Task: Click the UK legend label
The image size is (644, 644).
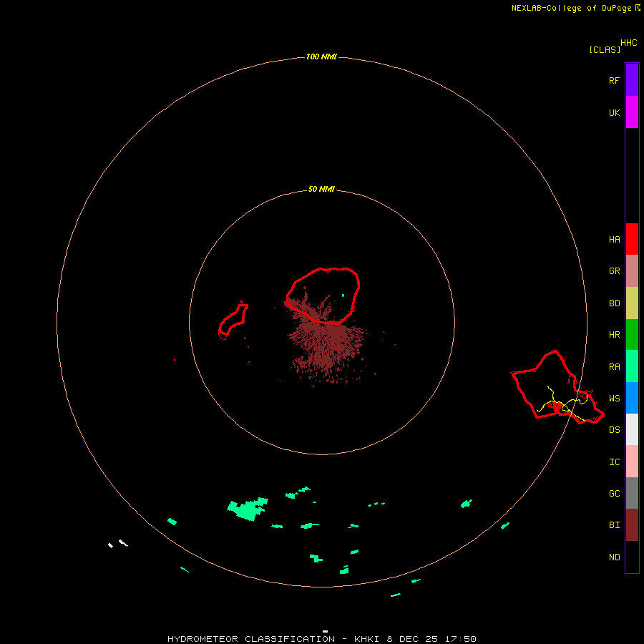Action: pos(614,112)
